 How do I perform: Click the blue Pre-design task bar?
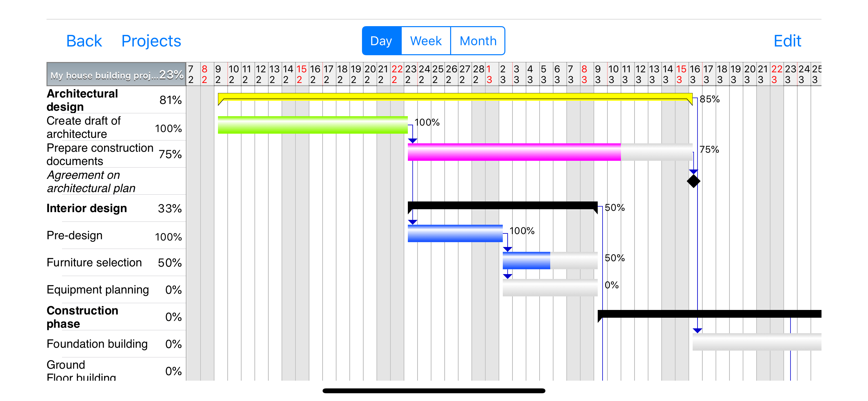point(455,233)
